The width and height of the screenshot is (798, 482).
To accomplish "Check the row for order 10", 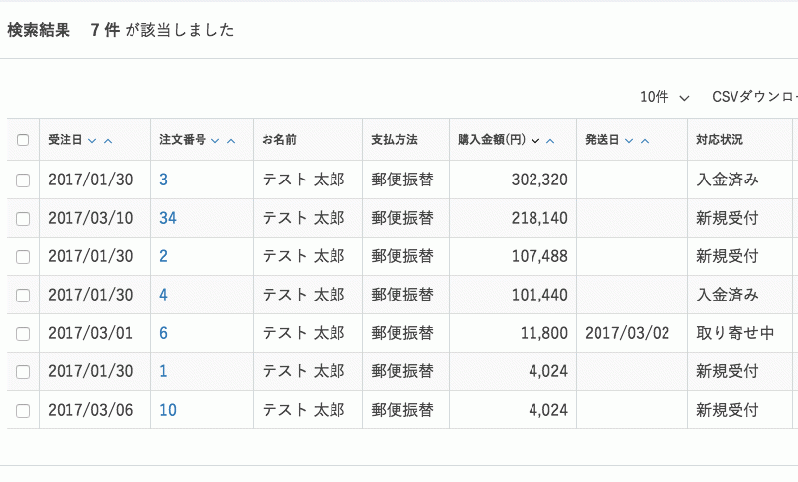I will tap(23, 411).
